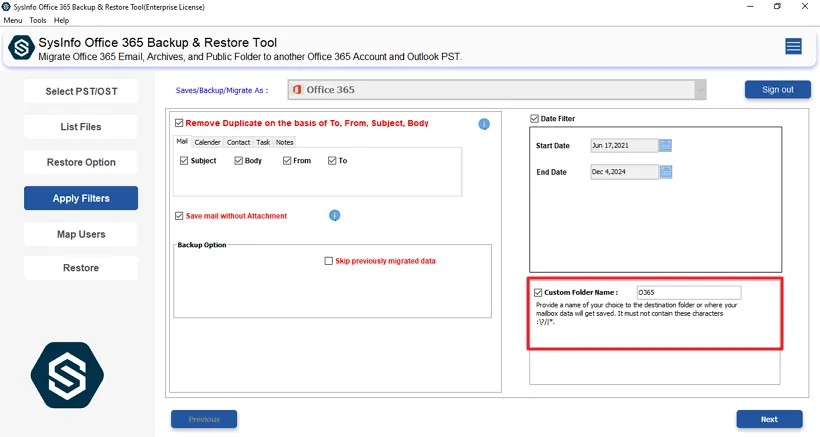Open the End Date calendar picker icon
This screenshot has width=820, height=437.
pyautogui.click(x=666, y=172)
